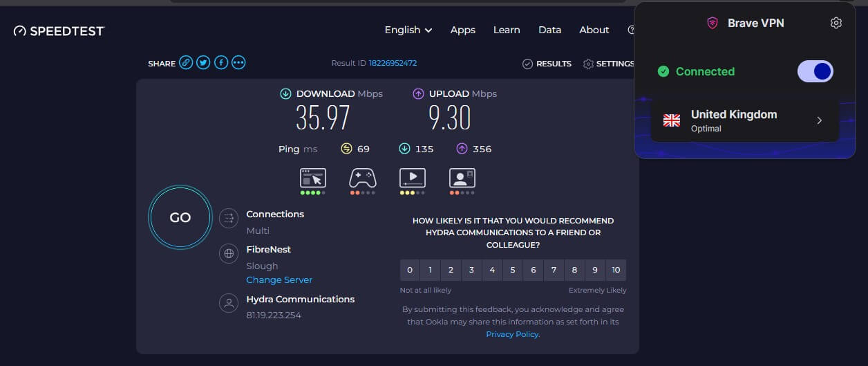Click the idle ping latency icon
868x366 pixels.
[x=346, y=149]
